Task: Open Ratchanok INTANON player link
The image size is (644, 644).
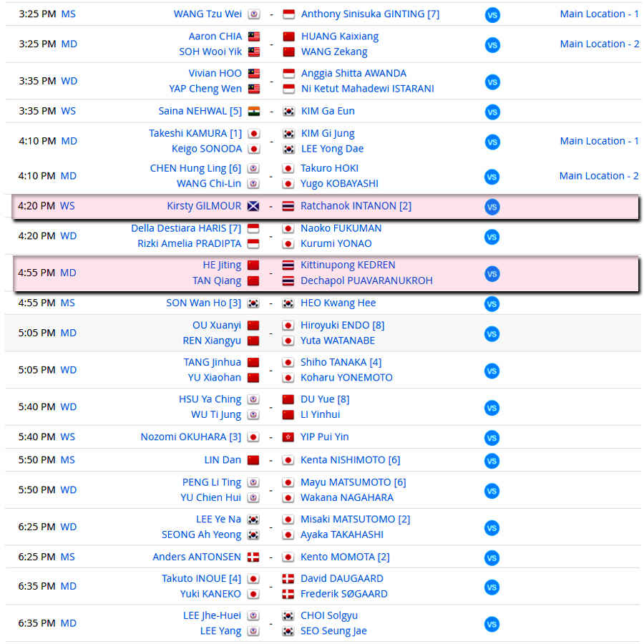Action: point(356,206)
